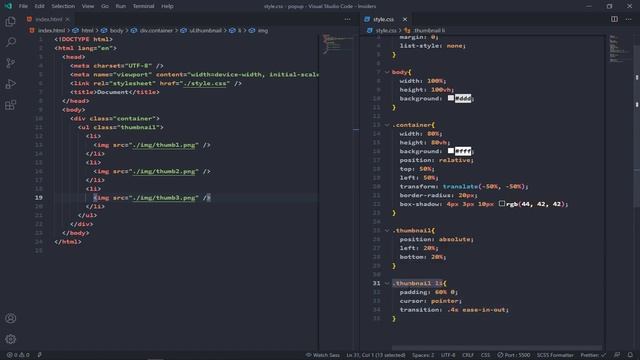The height and width of the screenshot is (360, 640).
Task: Close the style.css tab
Action: click(x=404, y=19)
